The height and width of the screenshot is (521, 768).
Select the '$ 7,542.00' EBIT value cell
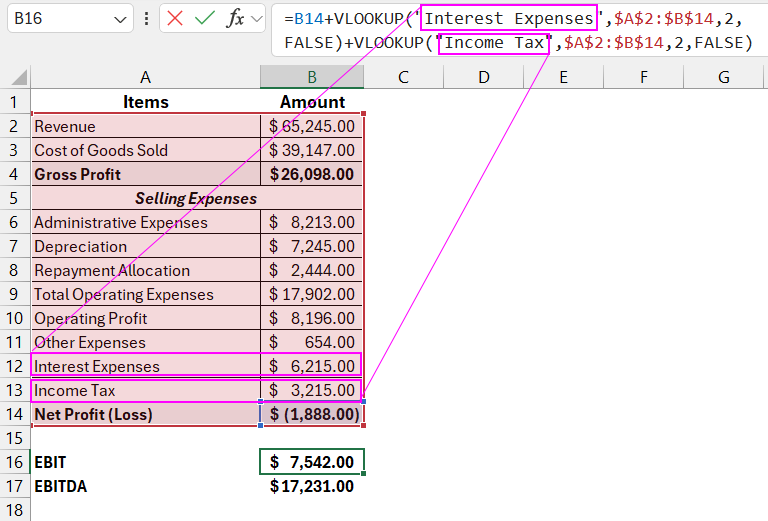pos(312,462)
